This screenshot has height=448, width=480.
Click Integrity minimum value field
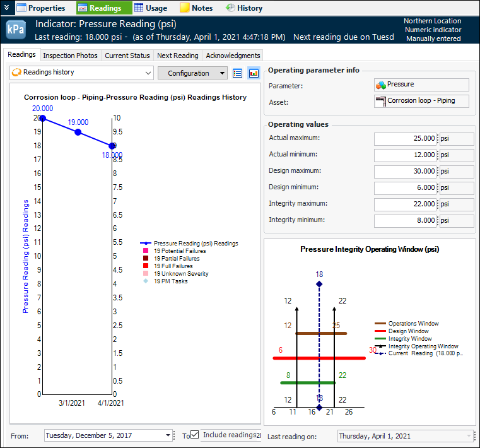[404, 221]
